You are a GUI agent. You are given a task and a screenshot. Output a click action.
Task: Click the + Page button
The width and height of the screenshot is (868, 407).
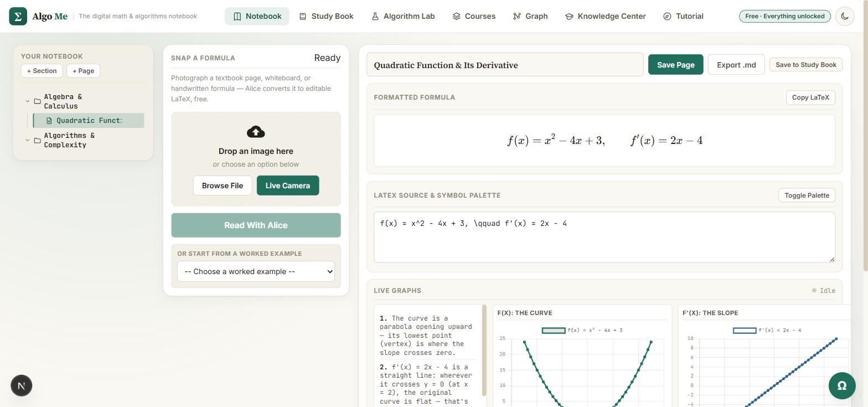[x=83, y=71]
